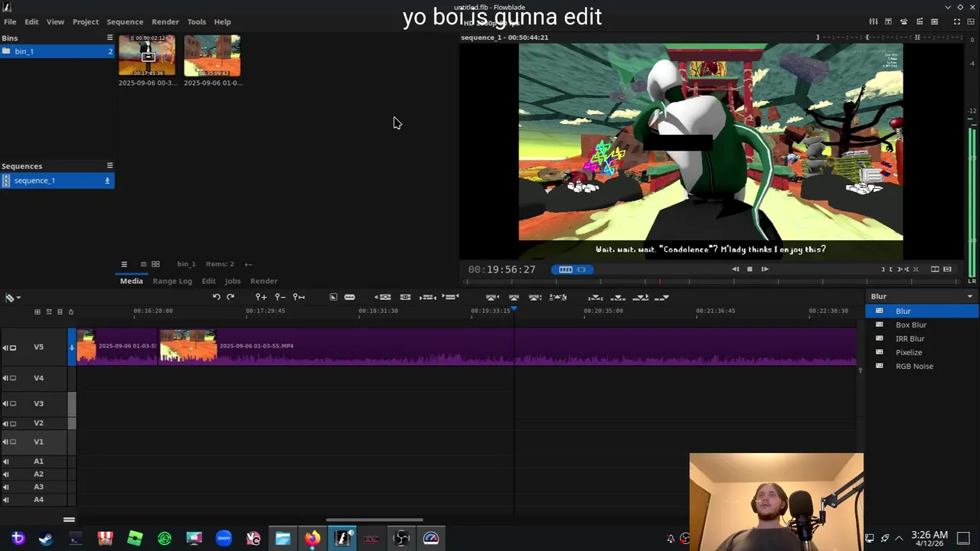Screen dimensions: 980x551
Task: Click the zoom out timeline icon
Action: pyautogui.click(x=280, y=297)
